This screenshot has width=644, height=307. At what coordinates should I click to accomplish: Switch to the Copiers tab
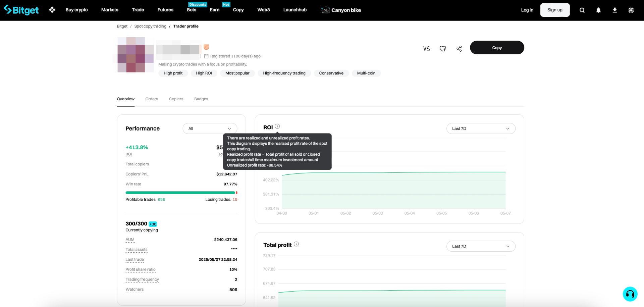point(176,99)
